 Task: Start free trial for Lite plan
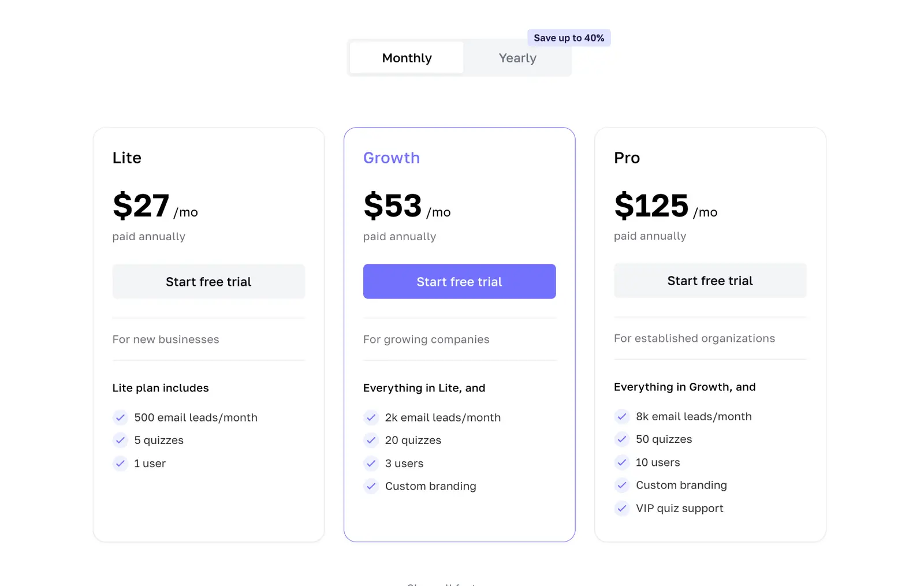tap(208, 282)
